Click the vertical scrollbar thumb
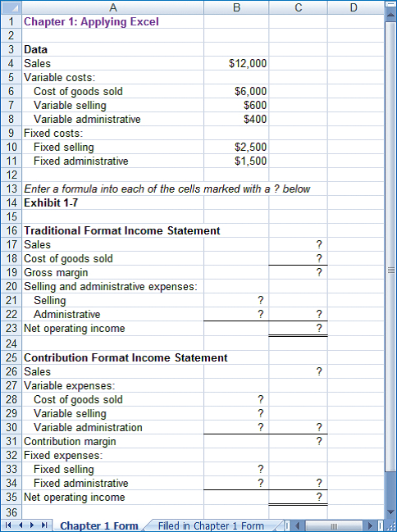Image resolution: width=397 pixels, height=532 pixels. point(391,245)
